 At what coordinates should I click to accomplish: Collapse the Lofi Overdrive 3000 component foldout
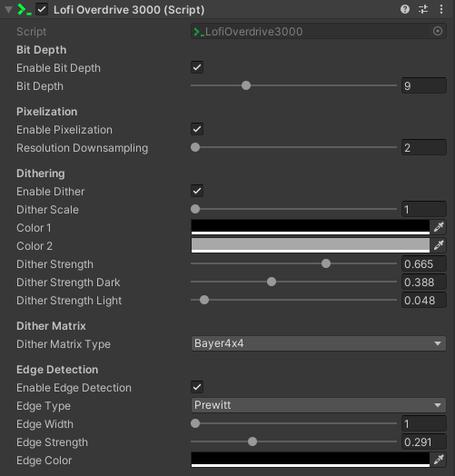[x=8, y=10]
